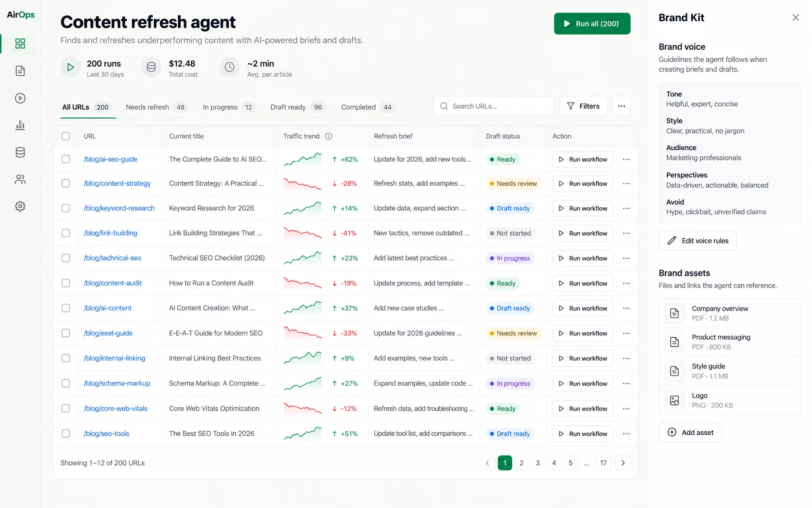Image resolution: width=812 pixels, height=508 pixels.
Task: Open the play-circle runs icon in sidebar
Action: 20,98
